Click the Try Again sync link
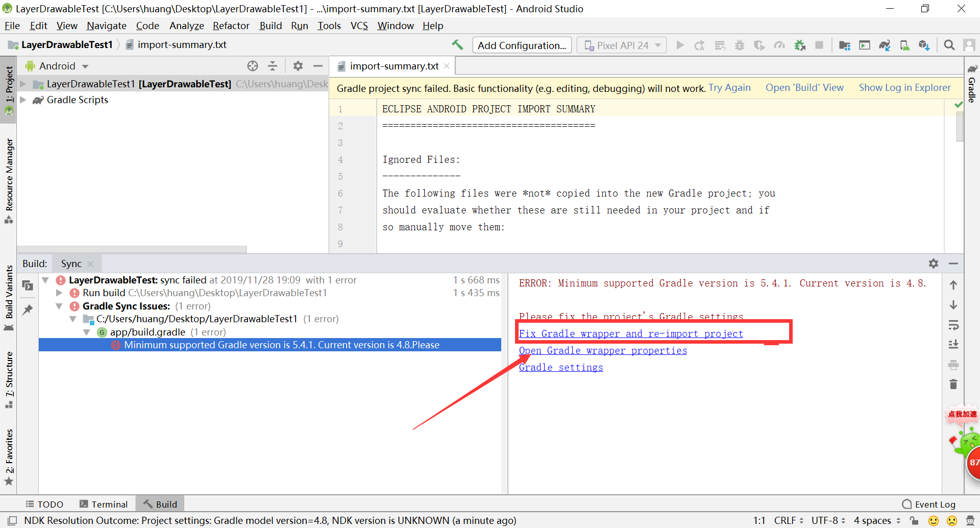The width and height of the screenshot is (980, 528). [729, 88]
